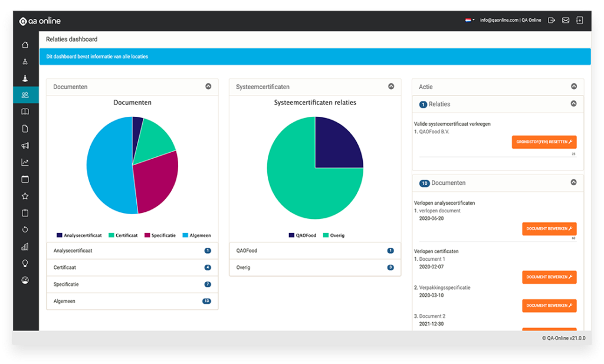Select the calendar icon in the sidebar
Screen dimensions: 604x364
tap(25, 179)
